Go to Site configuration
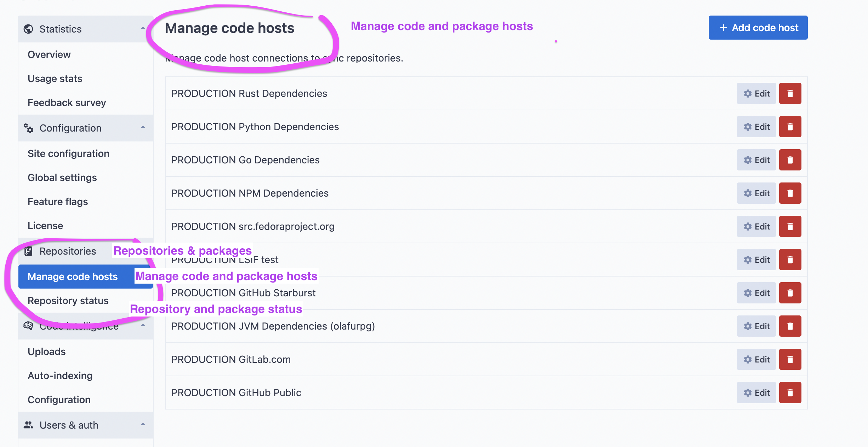 68,153
